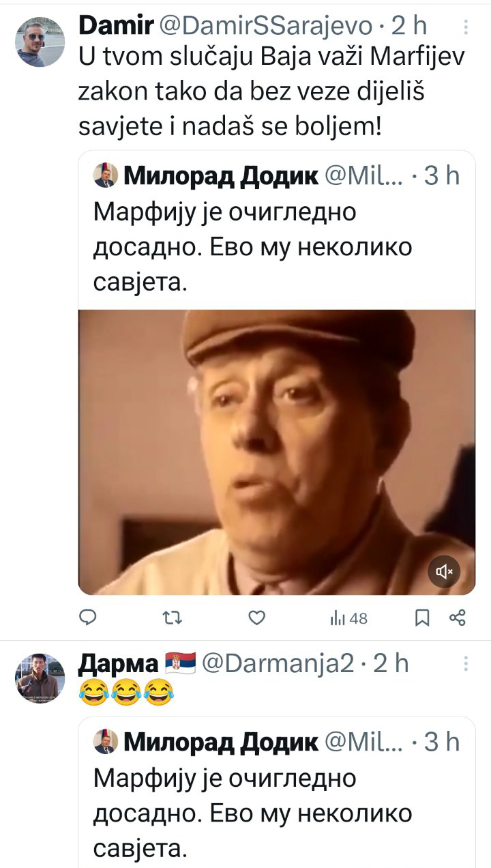The image size is (491, 868).
Task: Open Damir's profile picture
Action: [x=40, y=42]
